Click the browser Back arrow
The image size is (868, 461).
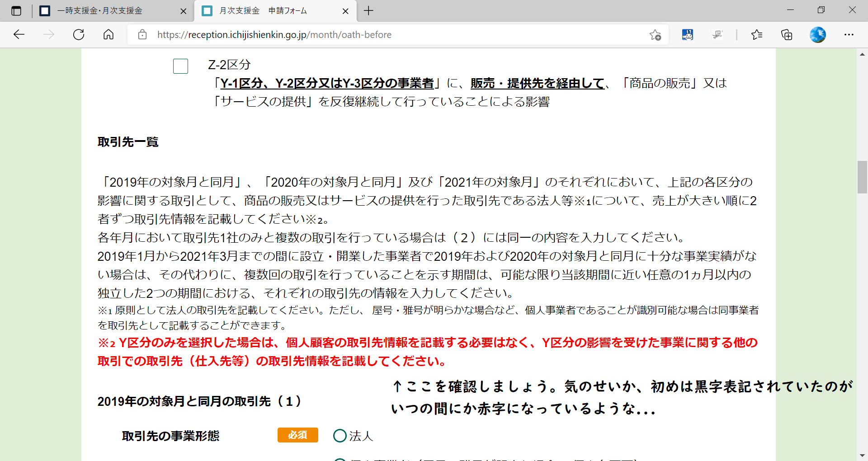(19, 35)
